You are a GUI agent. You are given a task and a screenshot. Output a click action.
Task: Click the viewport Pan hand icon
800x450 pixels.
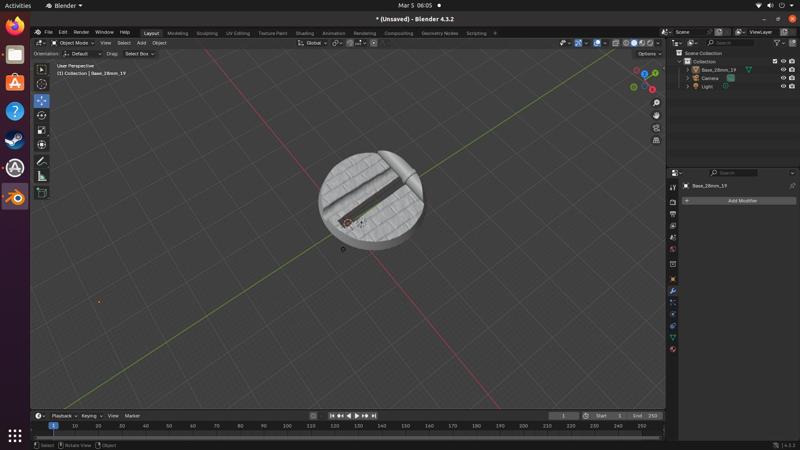(x=656, y=115)
